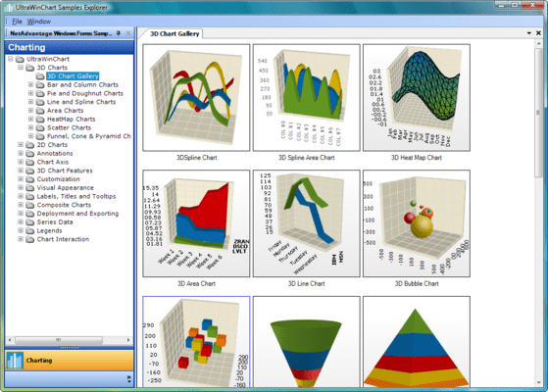Open the File menu
The image size is (548, 392).
17,22
